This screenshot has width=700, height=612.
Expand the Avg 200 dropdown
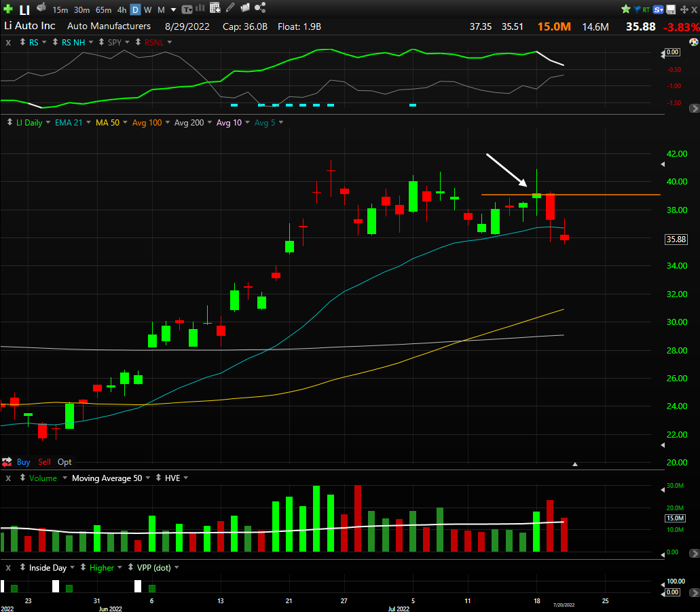[210, 122]
